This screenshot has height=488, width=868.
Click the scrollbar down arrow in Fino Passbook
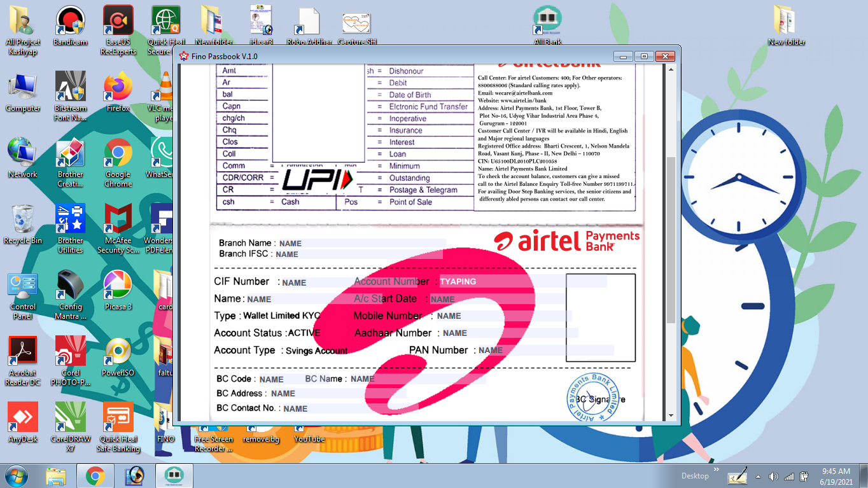671,416
